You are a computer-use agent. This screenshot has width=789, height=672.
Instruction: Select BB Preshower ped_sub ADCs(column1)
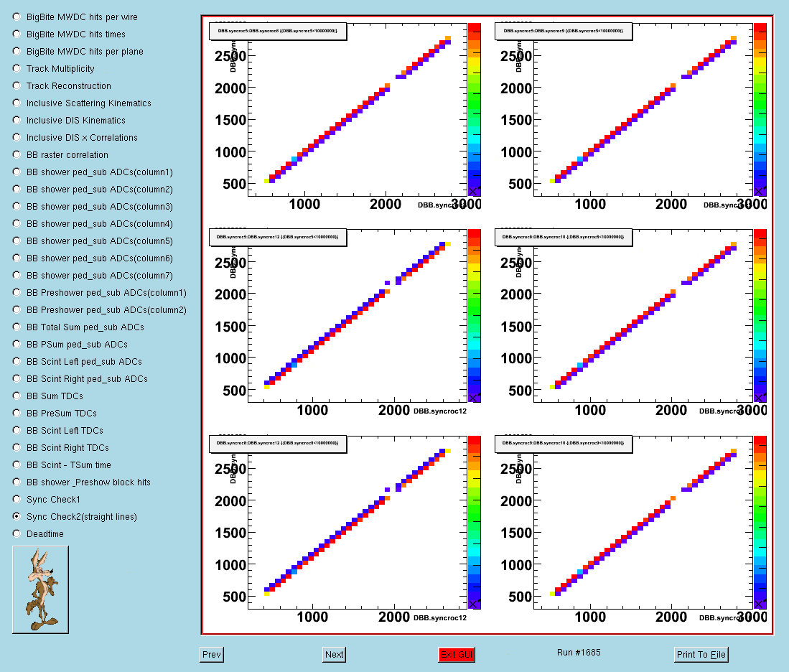coord(100,292)
